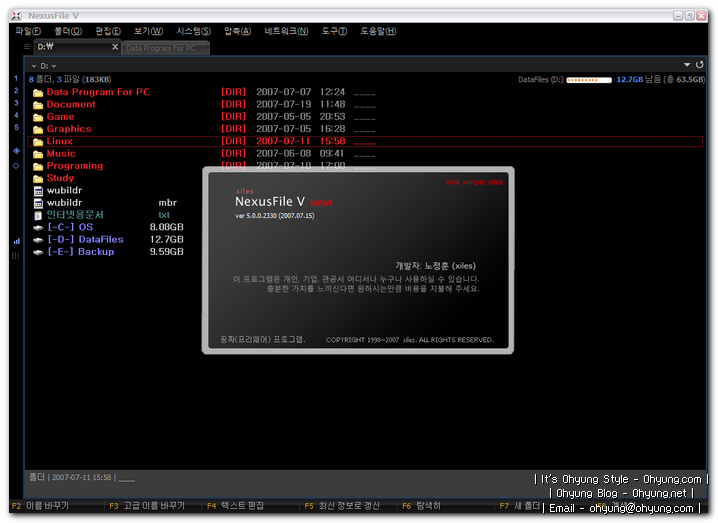Open the history dropdown arrow left of D:
This screenshot has width=718, height=523.
pyautogui.click(x=34, y=66)
